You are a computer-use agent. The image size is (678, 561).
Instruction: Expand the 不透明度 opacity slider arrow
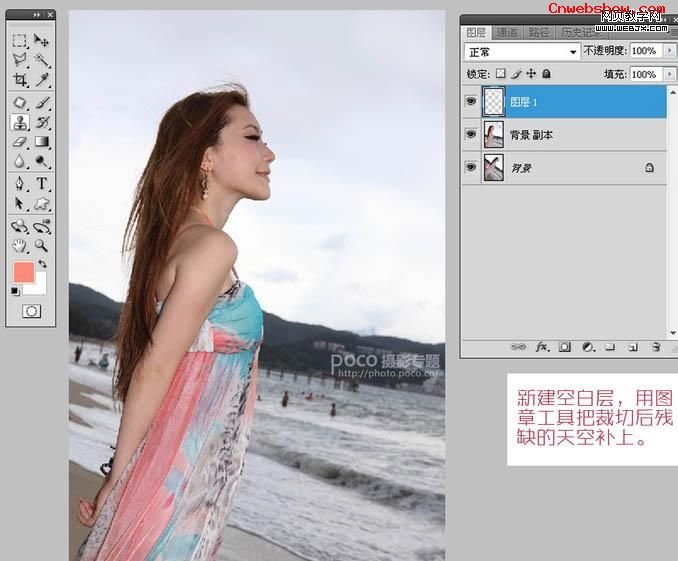tap(670, 51)
